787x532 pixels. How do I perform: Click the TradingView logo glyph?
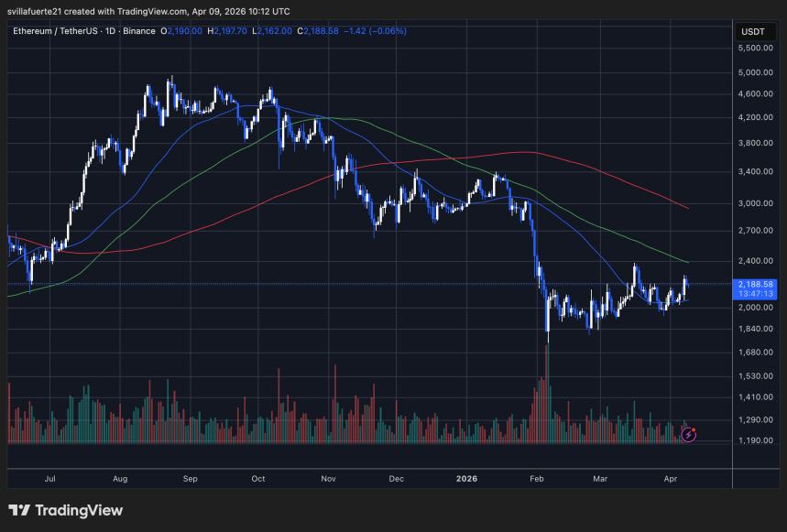[x=20, y=510]
